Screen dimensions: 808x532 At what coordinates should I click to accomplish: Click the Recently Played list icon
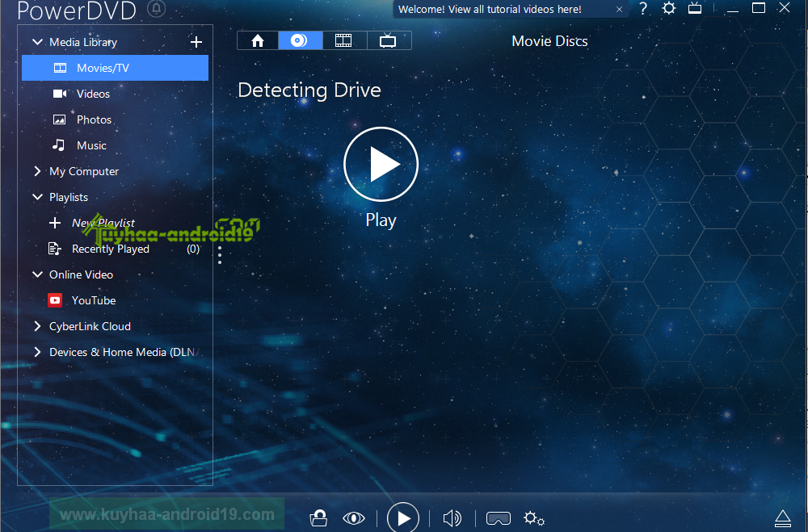click(x=55, y=249)
